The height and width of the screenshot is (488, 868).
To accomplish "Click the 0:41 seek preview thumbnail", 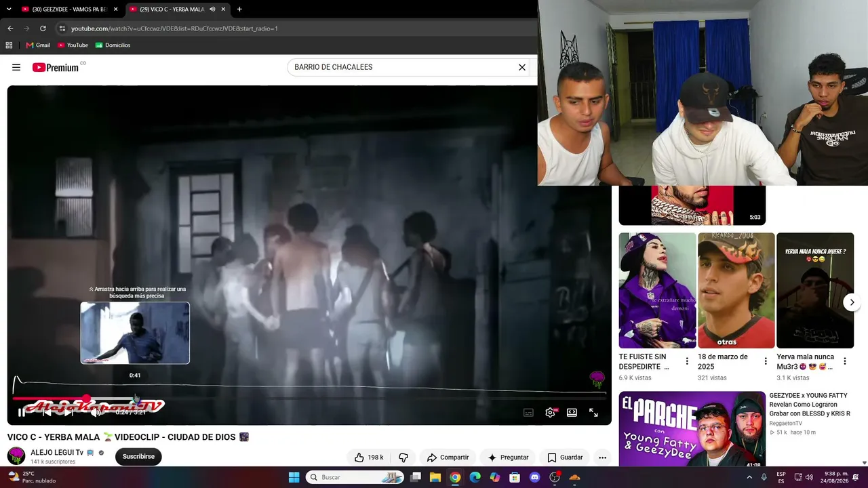I will click(x=135, y=333).
